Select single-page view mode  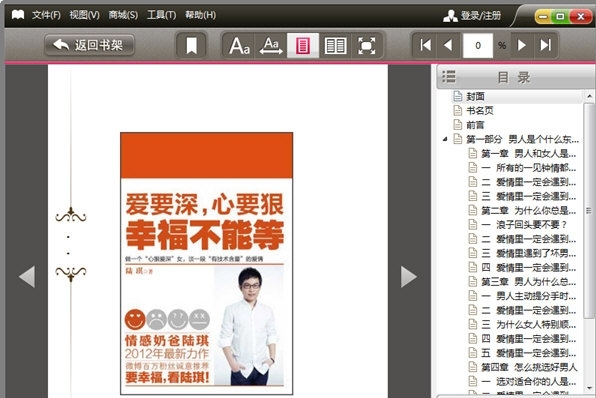pos(303,46)
